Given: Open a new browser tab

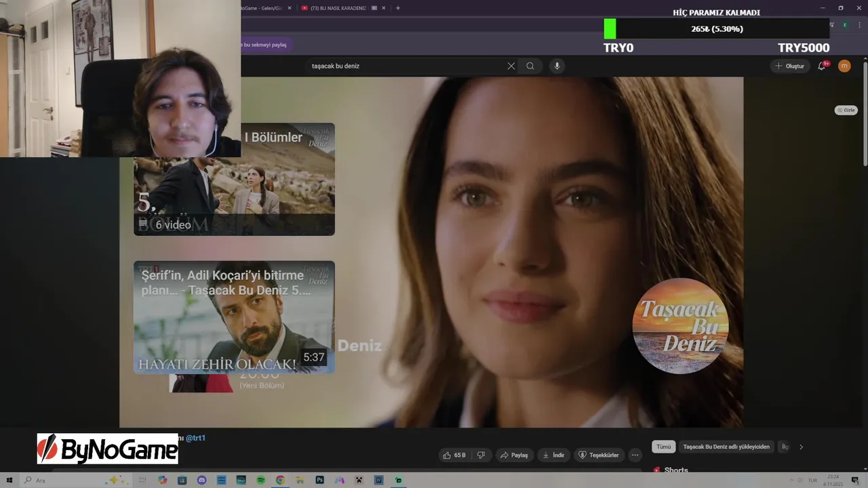Looking at the screenshot, I should point(398,8).
